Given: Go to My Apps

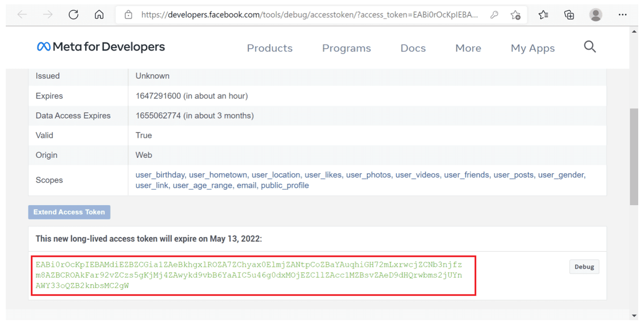Looking at the screenshot, I should coord(533,48).
